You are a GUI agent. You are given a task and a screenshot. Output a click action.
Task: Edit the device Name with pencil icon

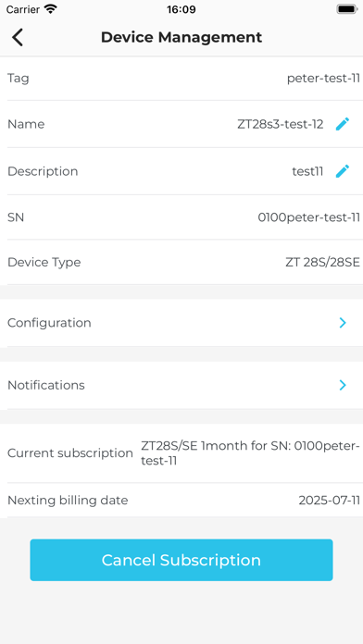pyautogui.click(x=343, y=124)
